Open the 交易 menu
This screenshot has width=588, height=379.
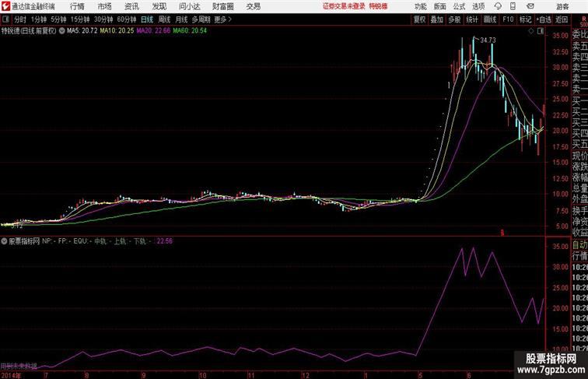click(253, 6)
